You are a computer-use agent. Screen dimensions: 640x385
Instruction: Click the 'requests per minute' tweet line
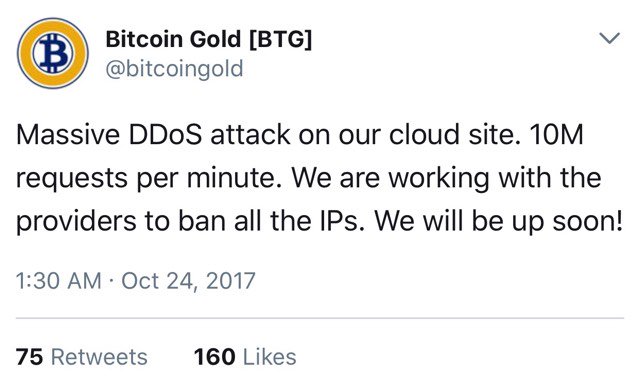pos(308,179)
